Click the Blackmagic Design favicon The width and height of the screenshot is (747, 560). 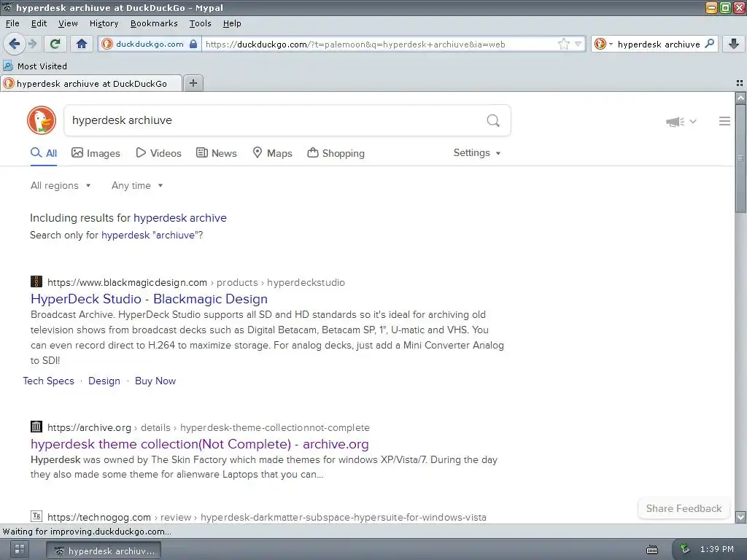[x=36, y=281]
